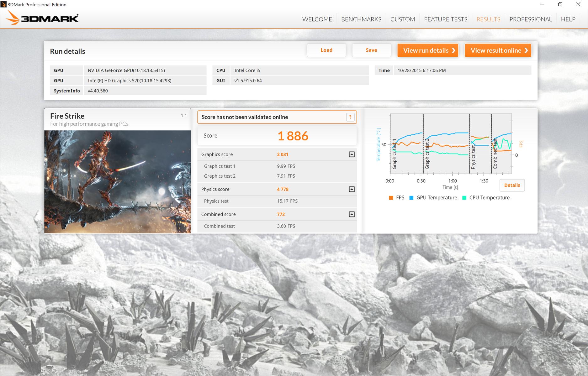Click the Save result button

tap(371, 50)
